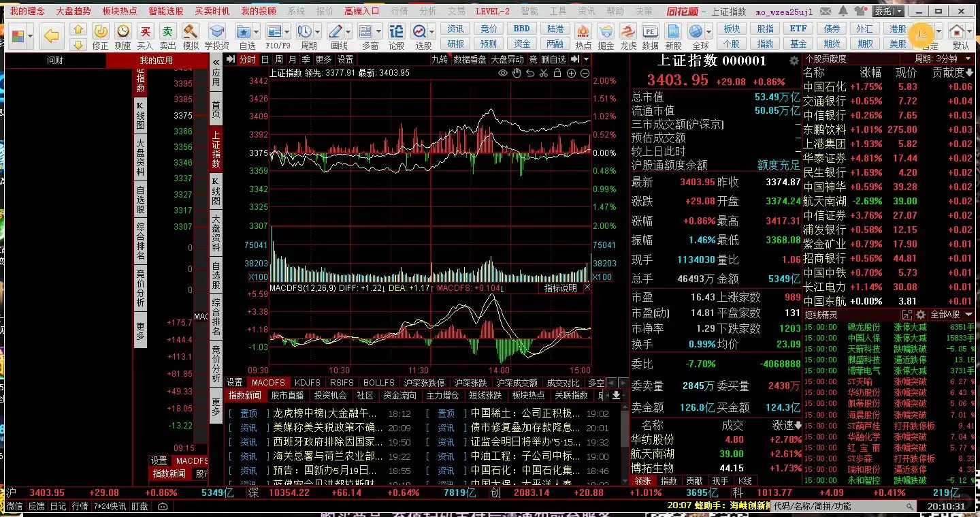Toggle the eye visibility icon above chart

click(503, 73)
